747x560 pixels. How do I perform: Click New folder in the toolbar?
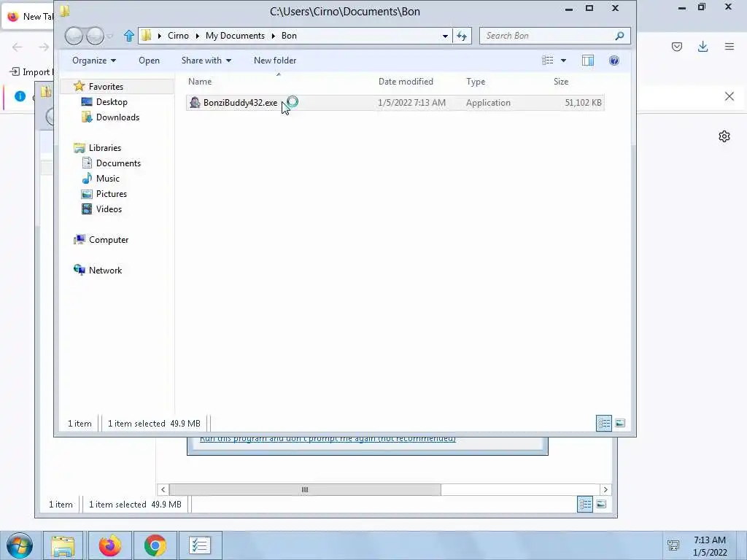[275, 61]
